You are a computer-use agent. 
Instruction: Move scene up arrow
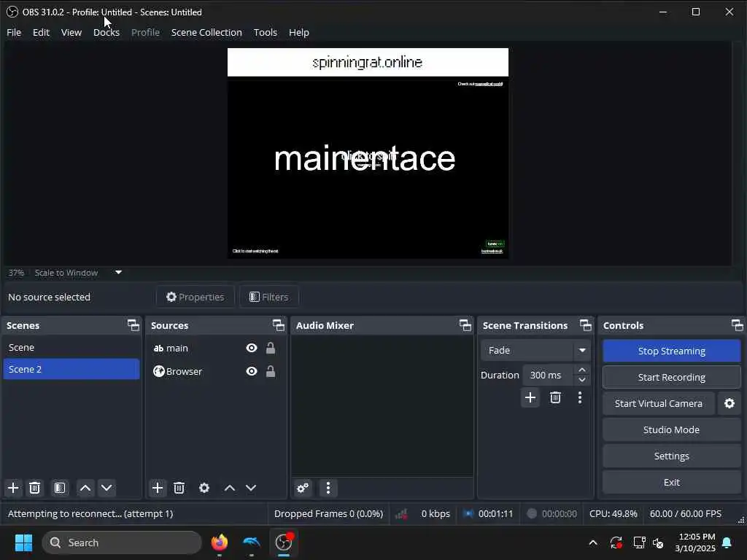[x=85, y=488]
